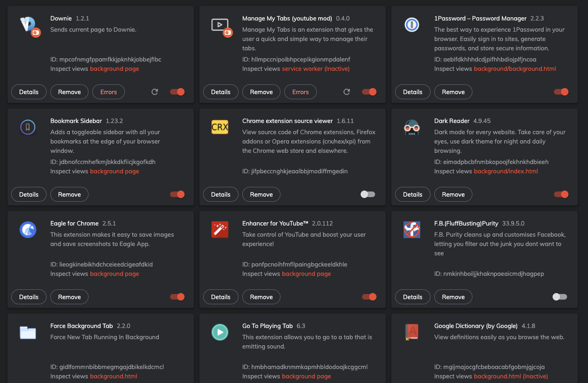
Task: Enable the F.B. Purity extension toggle
Action: [x=560, y=297]
